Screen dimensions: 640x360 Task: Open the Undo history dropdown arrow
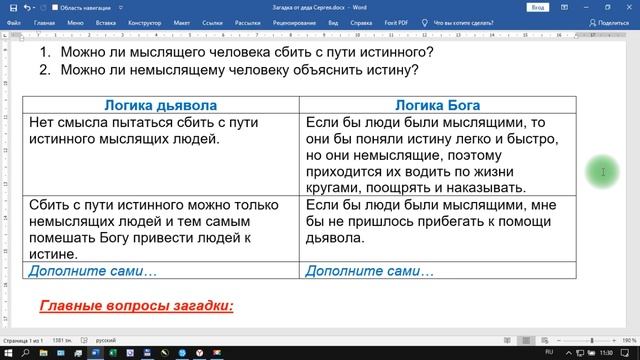(33, 8)
